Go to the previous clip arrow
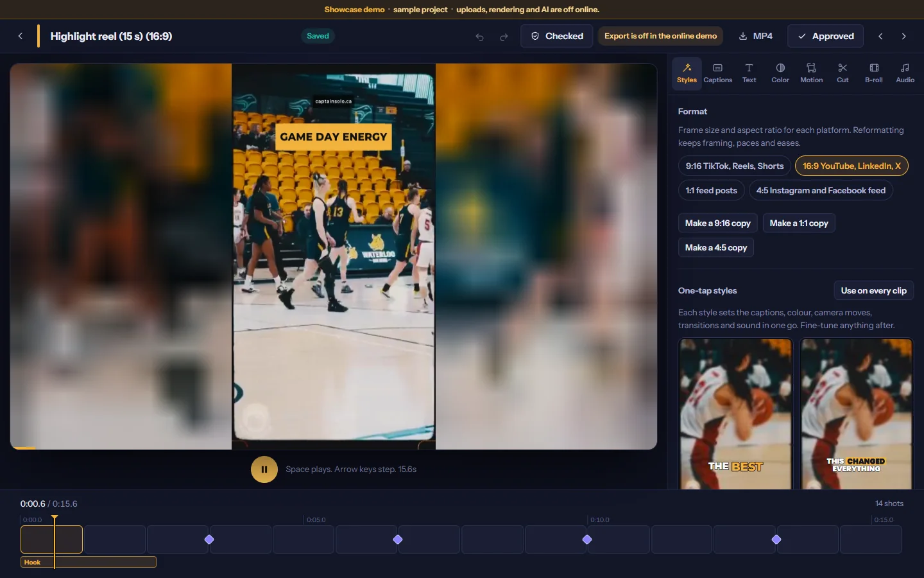Screen dimensions: 924x578 880,36
